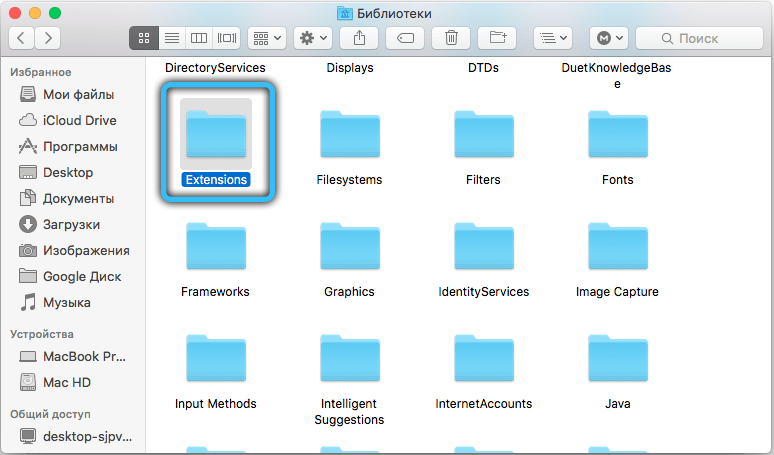Select the Fonts folder icon
This screenshot has height=455, width=774.
point(618,134)
